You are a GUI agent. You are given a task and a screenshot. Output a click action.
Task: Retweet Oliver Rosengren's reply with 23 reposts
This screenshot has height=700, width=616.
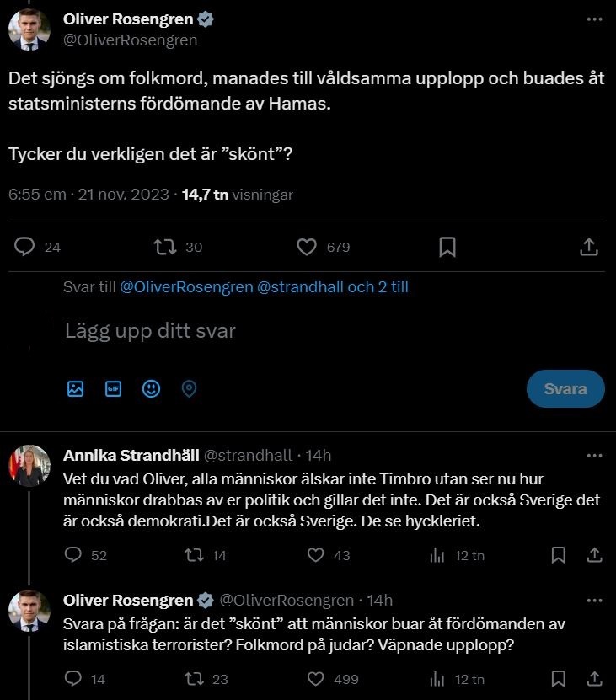click(196, 679)
